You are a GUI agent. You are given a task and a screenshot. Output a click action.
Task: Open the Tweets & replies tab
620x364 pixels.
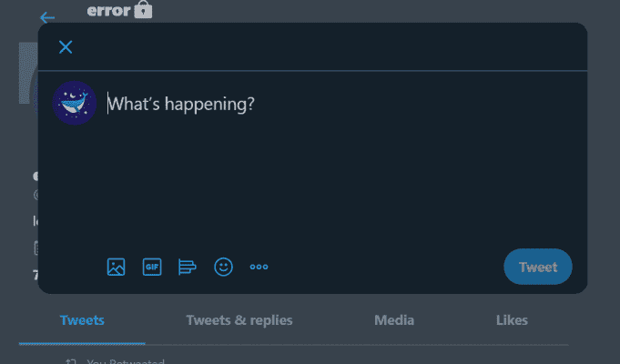(239, 320)
